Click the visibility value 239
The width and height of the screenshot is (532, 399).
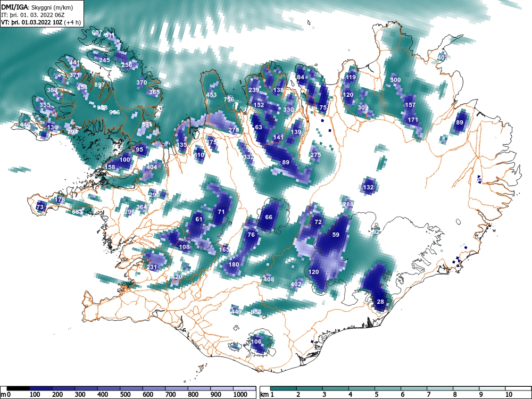tap(254, 90)
